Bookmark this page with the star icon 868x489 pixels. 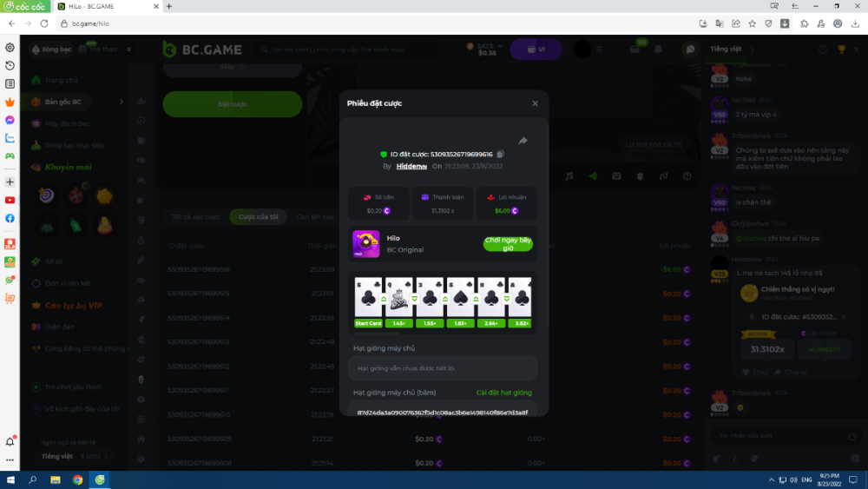(x=752, y=23)
